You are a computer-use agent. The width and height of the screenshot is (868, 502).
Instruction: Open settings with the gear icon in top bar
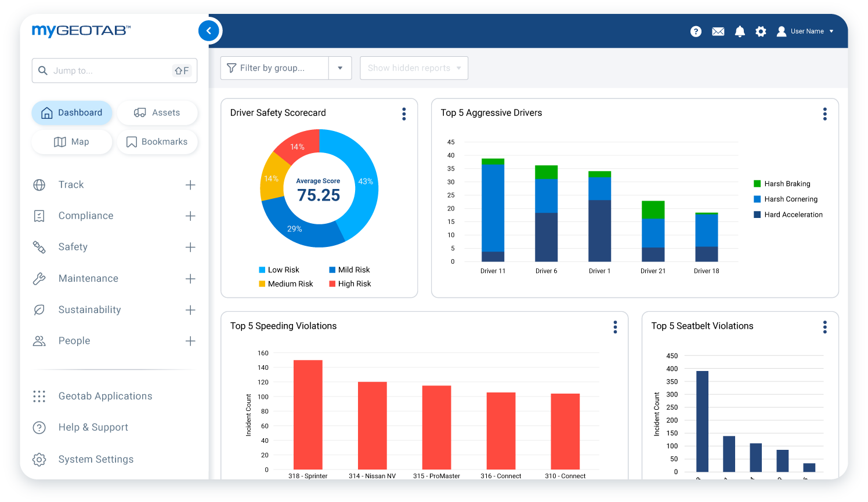pos(761,31)
